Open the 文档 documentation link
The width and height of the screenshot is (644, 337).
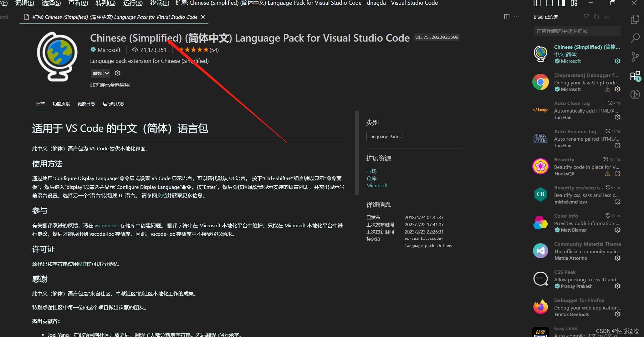tap(162, 195)
